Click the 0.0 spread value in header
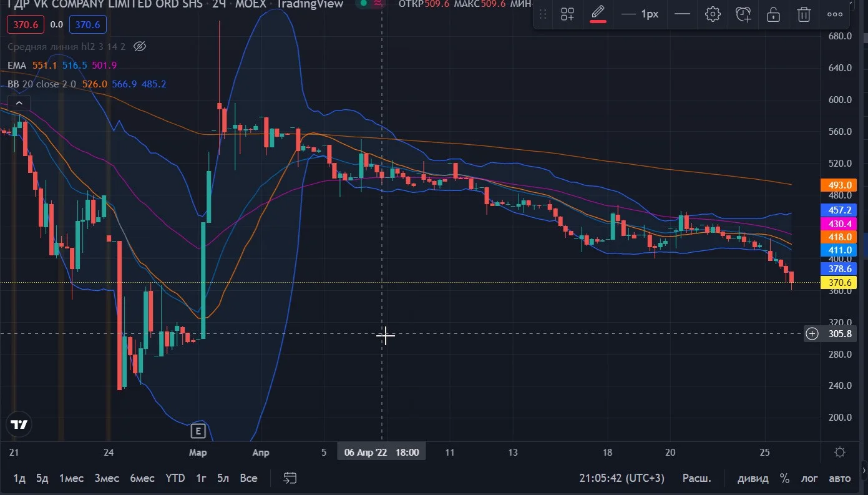This screenshot has width=868, height=495. tap(57, 25)
